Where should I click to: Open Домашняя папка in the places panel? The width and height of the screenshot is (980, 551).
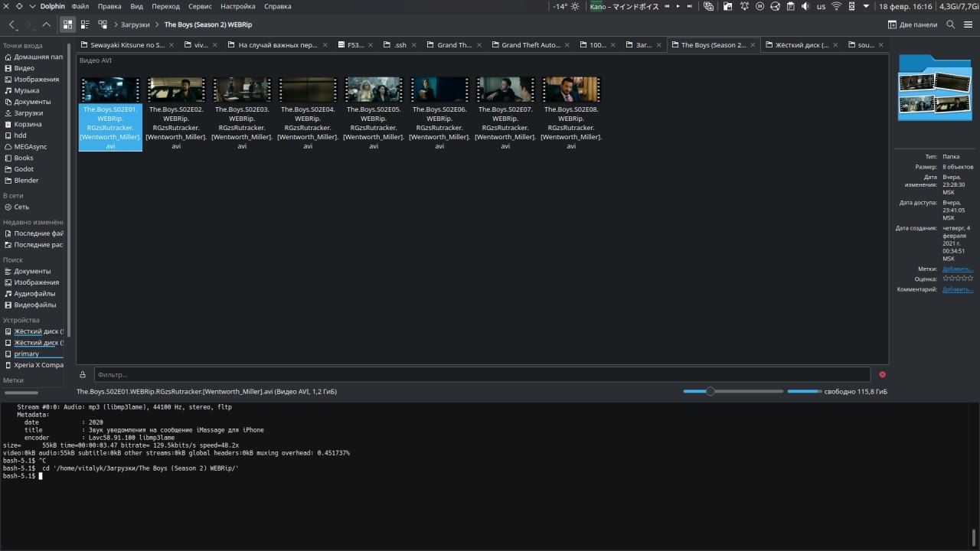(x=34, y=57)
